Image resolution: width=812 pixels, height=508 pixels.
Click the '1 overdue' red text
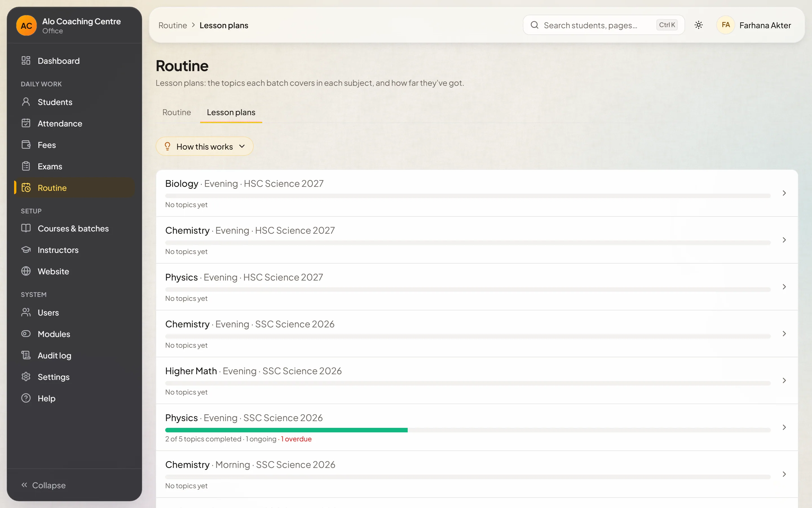pos(296,439)
